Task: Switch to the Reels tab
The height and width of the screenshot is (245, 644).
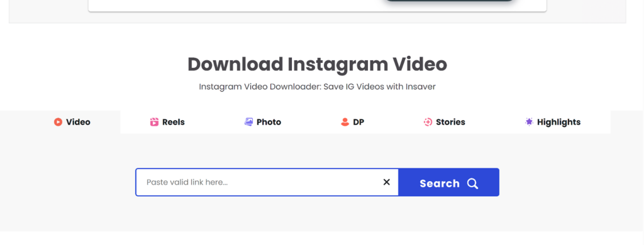Action: [167, 122]
